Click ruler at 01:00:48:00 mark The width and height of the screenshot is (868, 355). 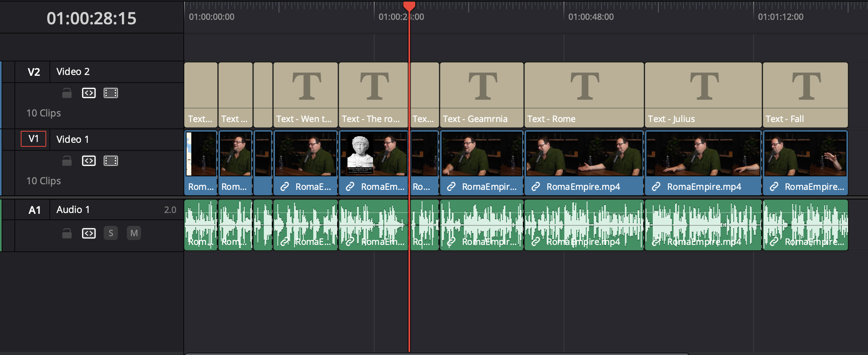click(591, 17)
